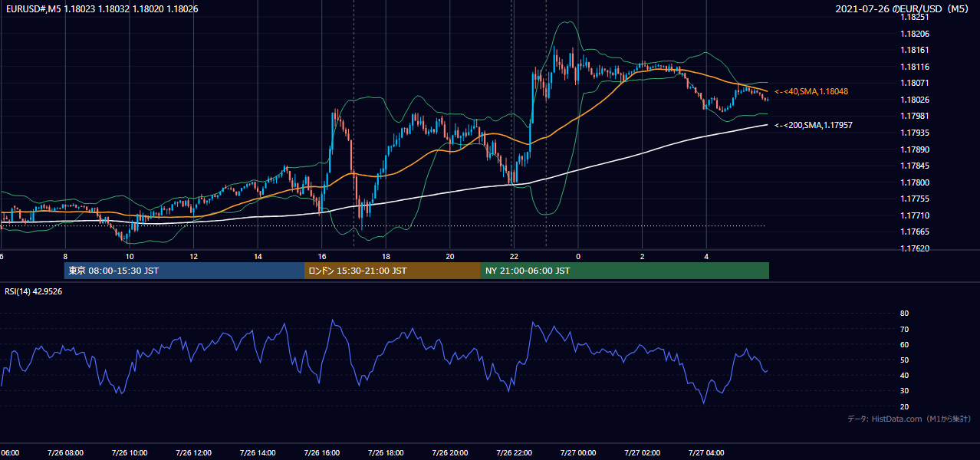Click the 1.17800 price axis label
Screen dimensions: 980x460
click(914, 182)
